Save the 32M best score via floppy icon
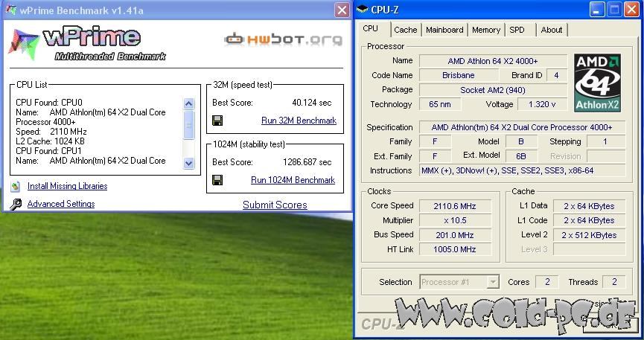 pos(217,121)
